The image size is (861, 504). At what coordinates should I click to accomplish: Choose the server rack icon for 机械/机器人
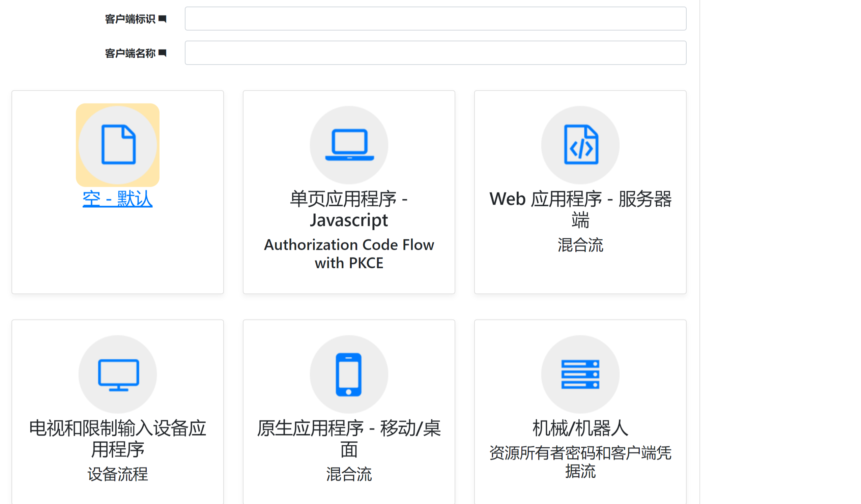coord(580,374)
